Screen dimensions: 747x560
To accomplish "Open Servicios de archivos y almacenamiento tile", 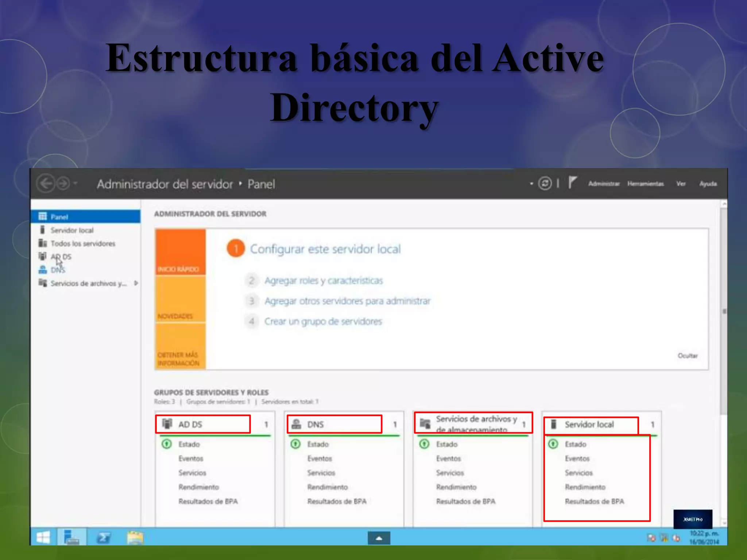I will [x=473, y=423].
